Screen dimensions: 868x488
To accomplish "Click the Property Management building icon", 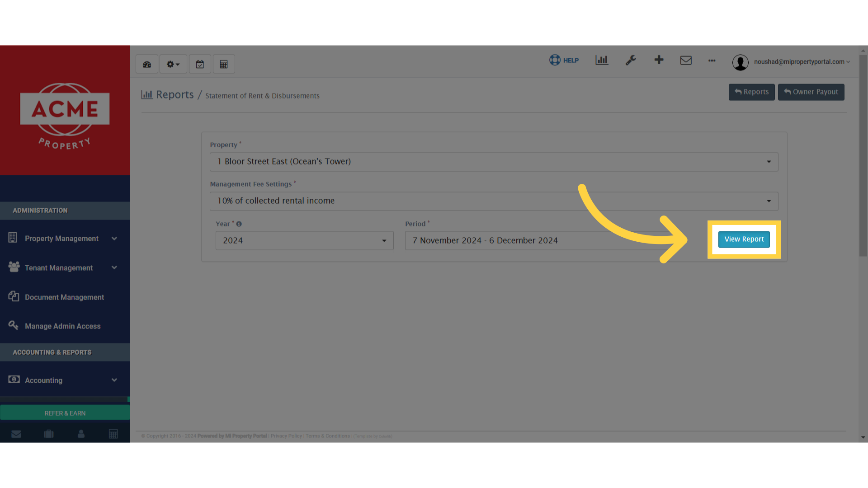I will pyautogui.click(x=13, y=238).
